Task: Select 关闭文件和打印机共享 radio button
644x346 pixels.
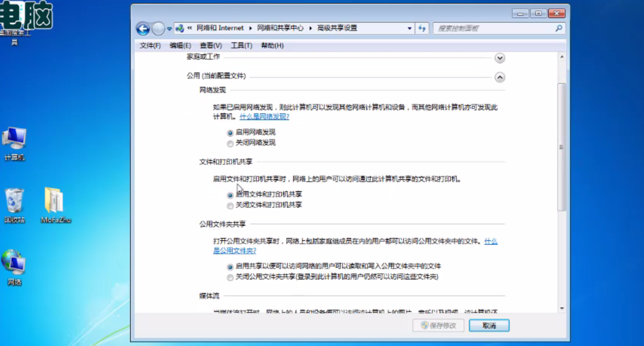Action: [x=230, y=205]
